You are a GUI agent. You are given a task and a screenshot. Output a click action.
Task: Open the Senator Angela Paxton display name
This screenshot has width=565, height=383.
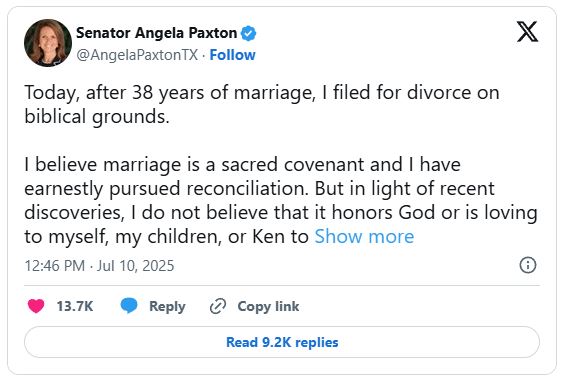click(x=156, y=33)
